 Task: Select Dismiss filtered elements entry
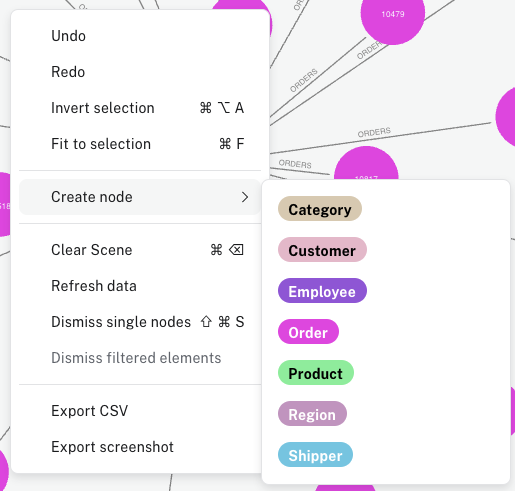[x=140, y=358]
